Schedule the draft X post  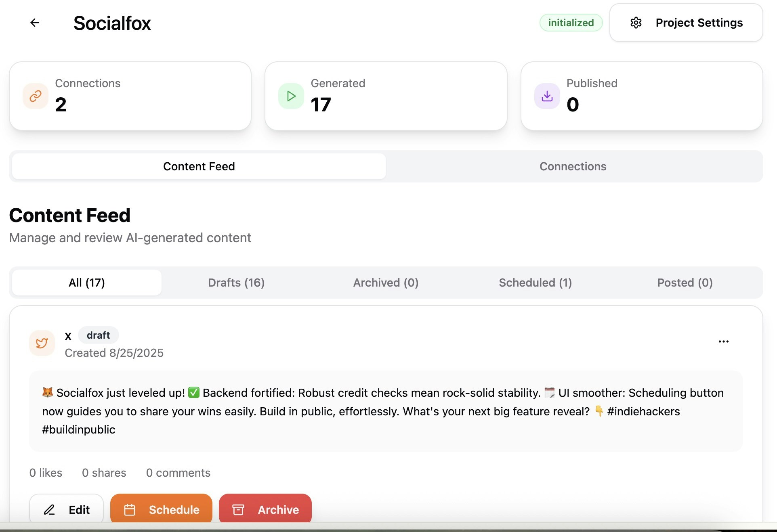161,509
